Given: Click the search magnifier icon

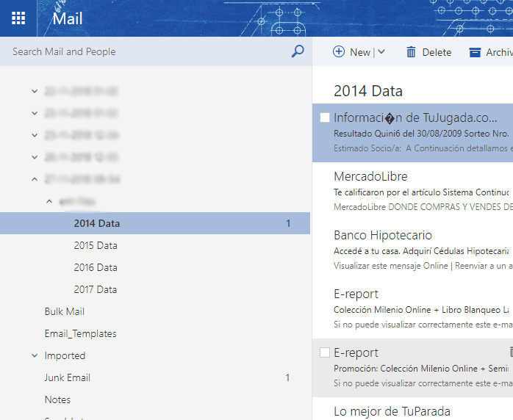Looking at the screenshot, I should point(298,51).
